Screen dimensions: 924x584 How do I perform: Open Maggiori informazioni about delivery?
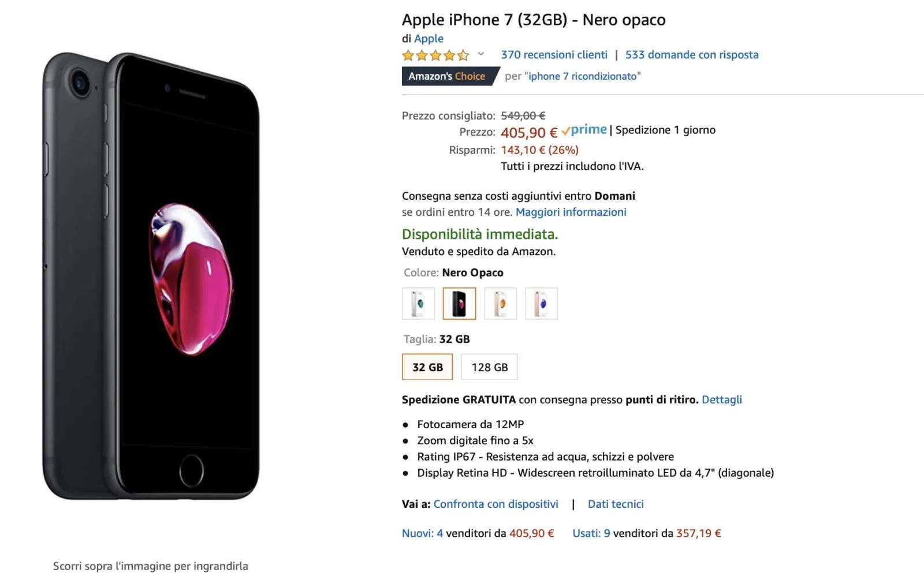pyautogui.click(x=571, y=212)
